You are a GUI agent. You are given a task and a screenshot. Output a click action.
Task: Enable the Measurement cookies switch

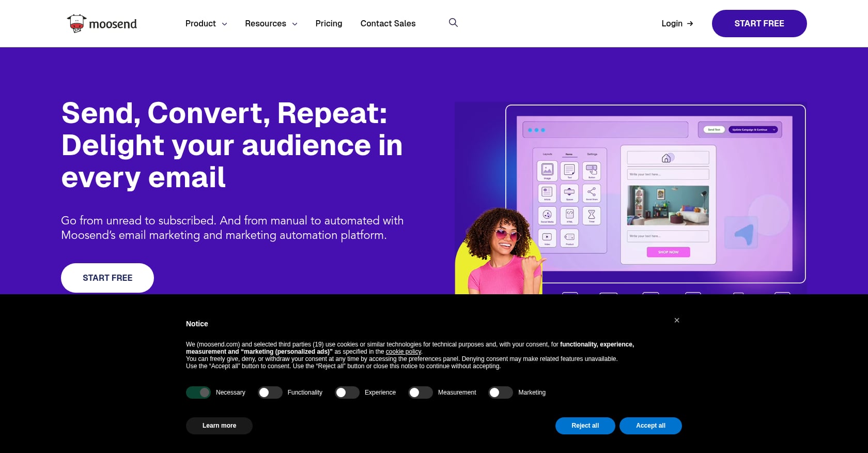(x=421, y=392)
